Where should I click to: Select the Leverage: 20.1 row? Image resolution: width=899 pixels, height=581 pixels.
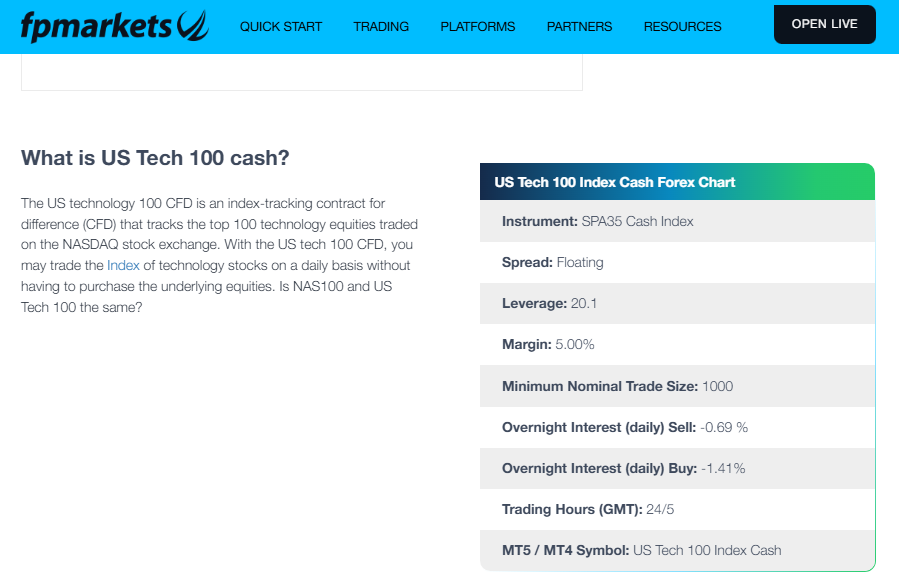click(677, 303)
